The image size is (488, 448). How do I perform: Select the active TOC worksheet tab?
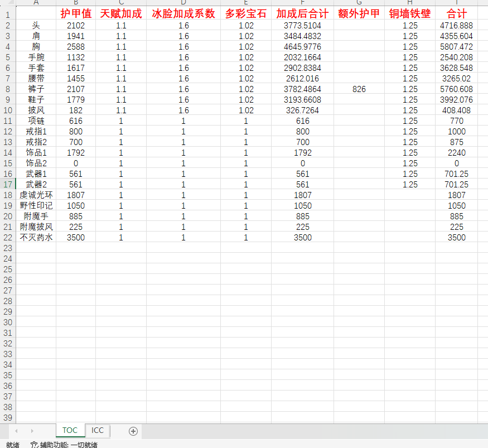[70, 430]
